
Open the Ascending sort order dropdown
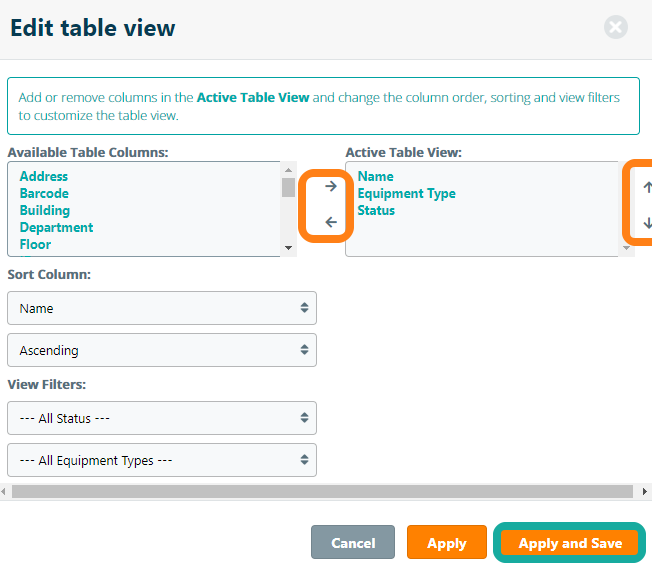click(x=162, y=351)
